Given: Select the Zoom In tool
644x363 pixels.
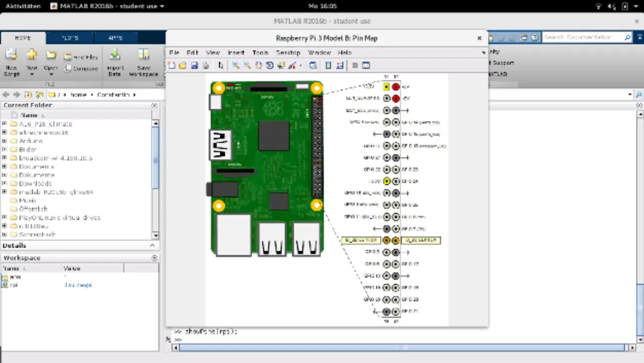Looking at the screenshot, I should pos(235,65).
